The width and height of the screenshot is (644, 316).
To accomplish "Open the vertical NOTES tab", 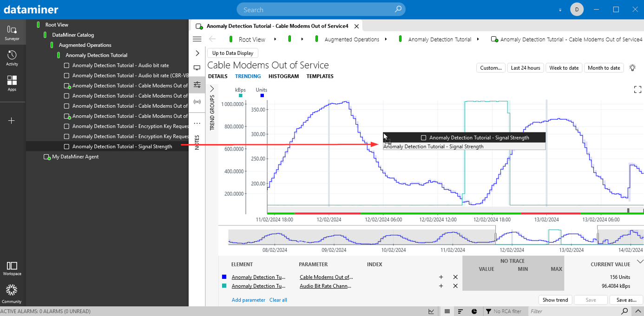I will coord(197,142).
